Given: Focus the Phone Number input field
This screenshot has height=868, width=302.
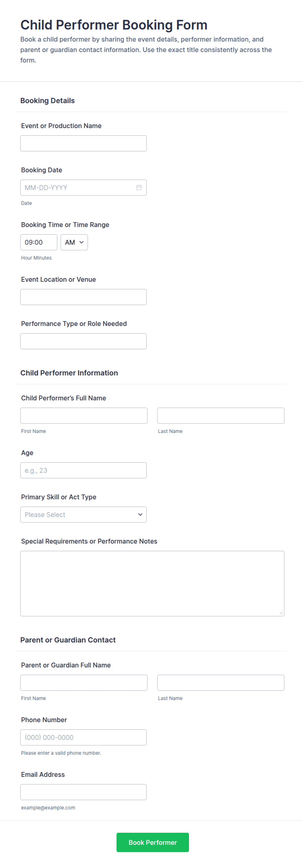Looking at the screenshot, I should pos(83,737).
